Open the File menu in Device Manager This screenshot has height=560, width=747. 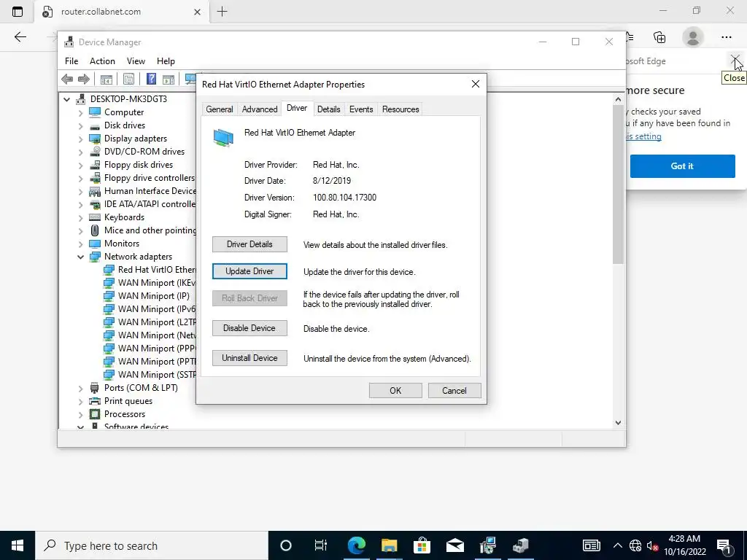(71, 61)
